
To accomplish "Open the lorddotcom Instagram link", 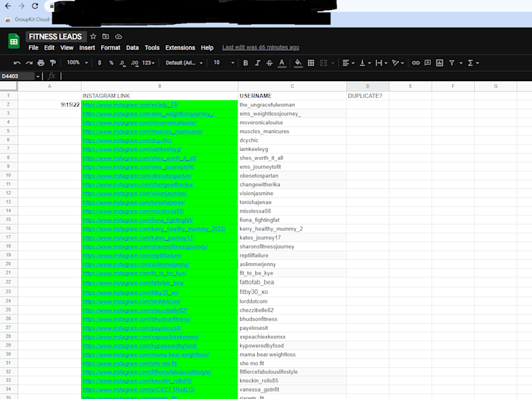I will point(132,301).
